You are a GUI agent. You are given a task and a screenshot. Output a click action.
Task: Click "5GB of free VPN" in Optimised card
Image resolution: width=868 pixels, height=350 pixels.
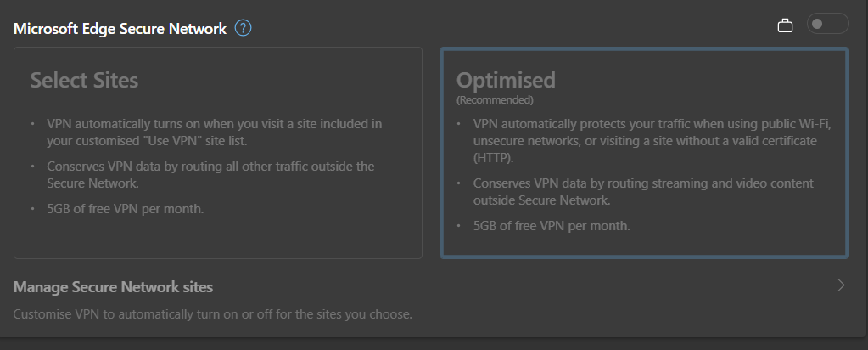[552, 226]
